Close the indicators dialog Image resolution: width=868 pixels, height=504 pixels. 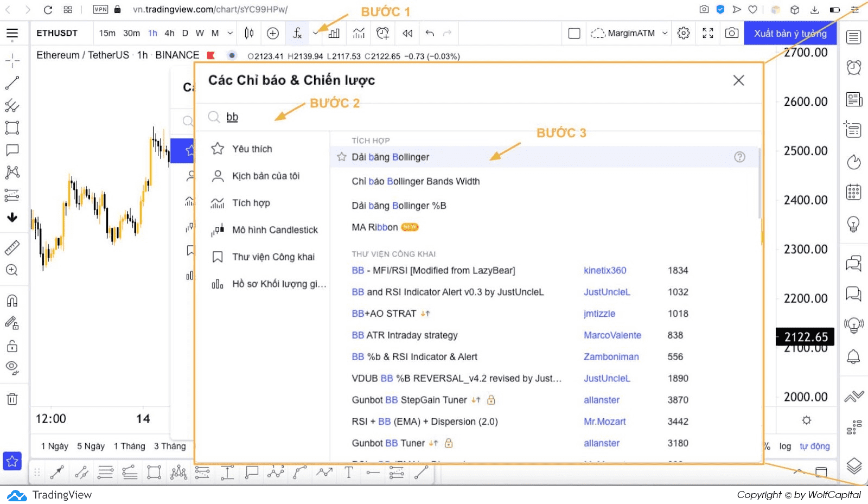[738, 80]
